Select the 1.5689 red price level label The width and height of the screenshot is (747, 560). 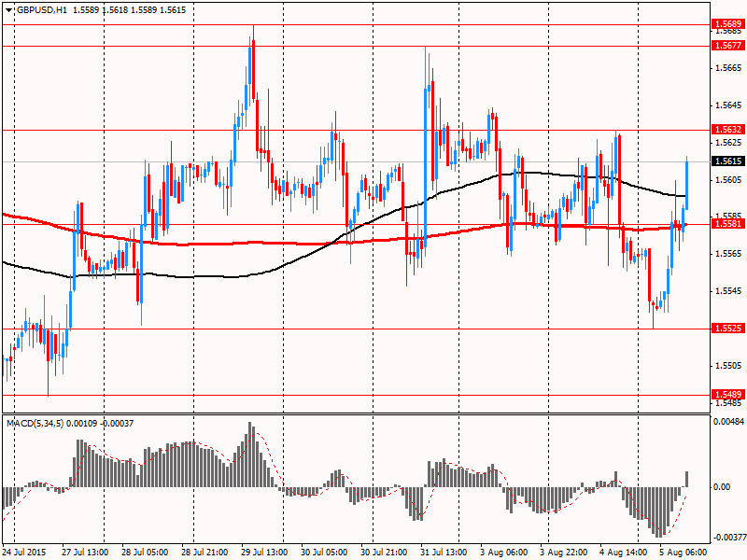(726, 23)
